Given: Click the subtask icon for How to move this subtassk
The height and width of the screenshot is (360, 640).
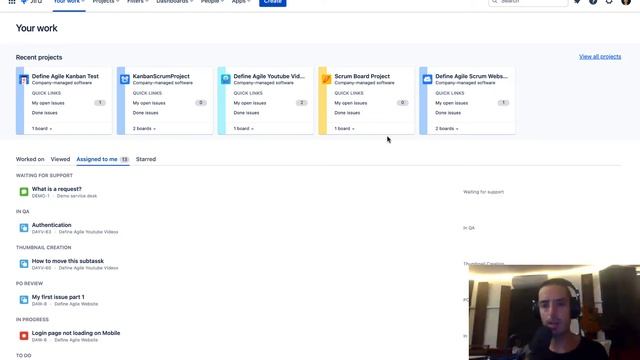Looking at the screenshot, I should coord(24,264).
